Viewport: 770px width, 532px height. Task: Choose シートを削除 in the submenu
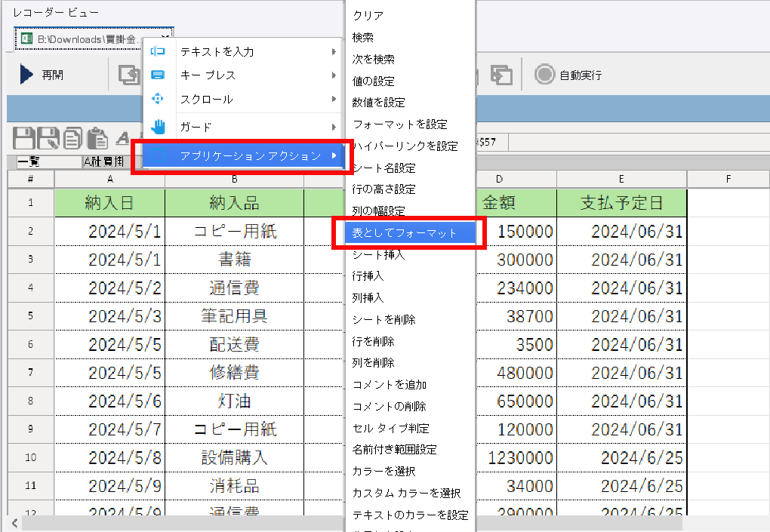pos(410,319)
